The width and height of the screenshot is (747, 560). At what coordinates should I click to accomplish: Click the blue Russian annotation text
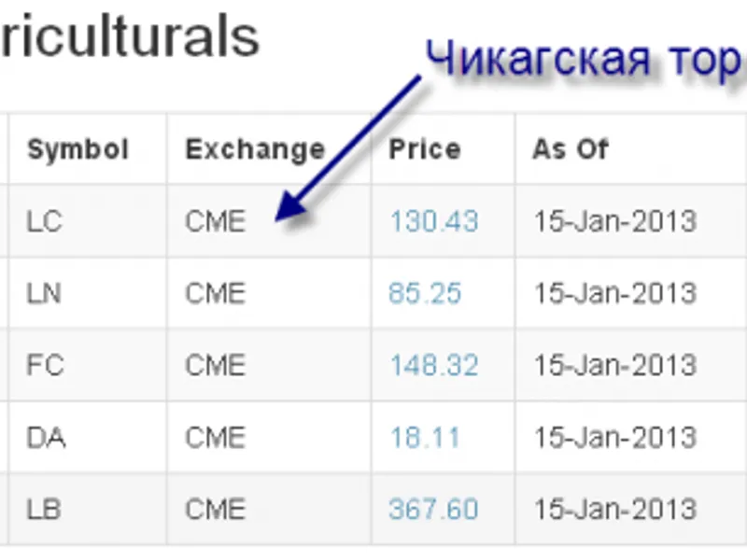click(585, 60)
